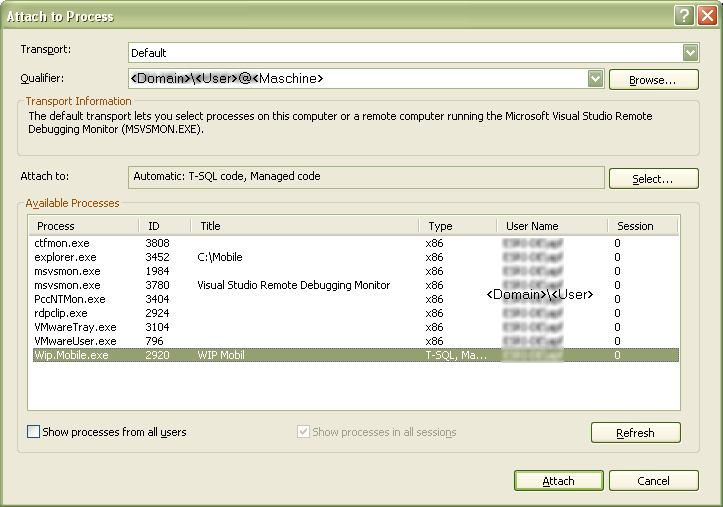The height and width of the screenshot is (507, 723).
Task: Select the ctfmon.exe process row
Action: coord(356,243)
